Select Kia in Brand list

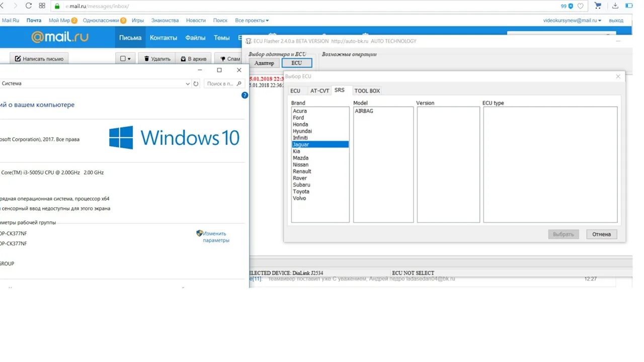coord(320,151)
